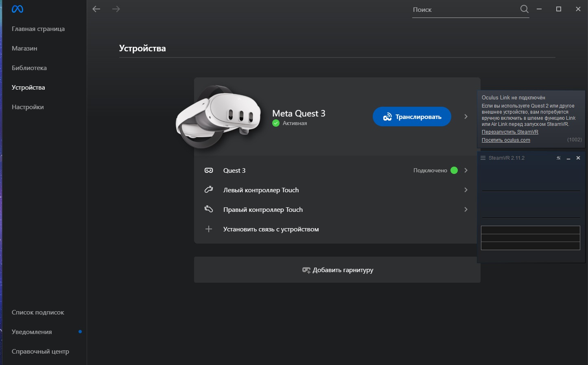Viewport: 588px width, 365px height.
Task: Minimize the Meta Quest Link window
Action: coord(539,9)
